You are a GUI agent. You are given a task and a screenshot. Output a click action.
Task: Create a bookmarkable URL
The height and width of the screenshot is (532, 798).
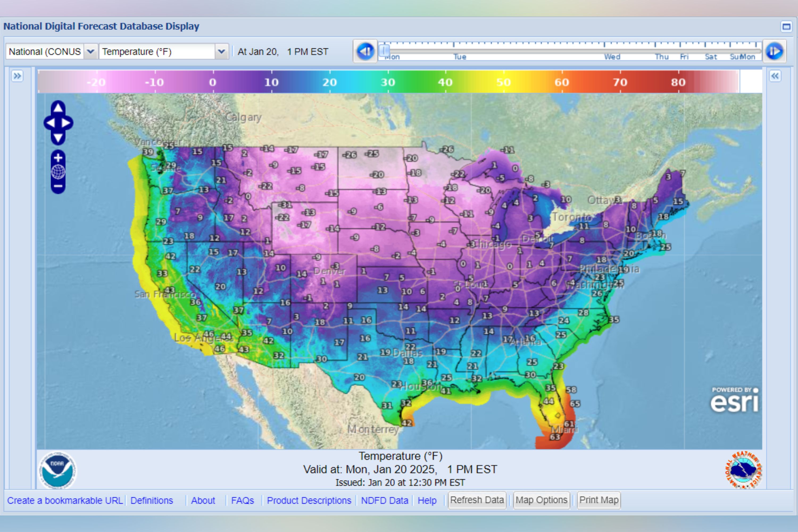[x=65, y=500]
